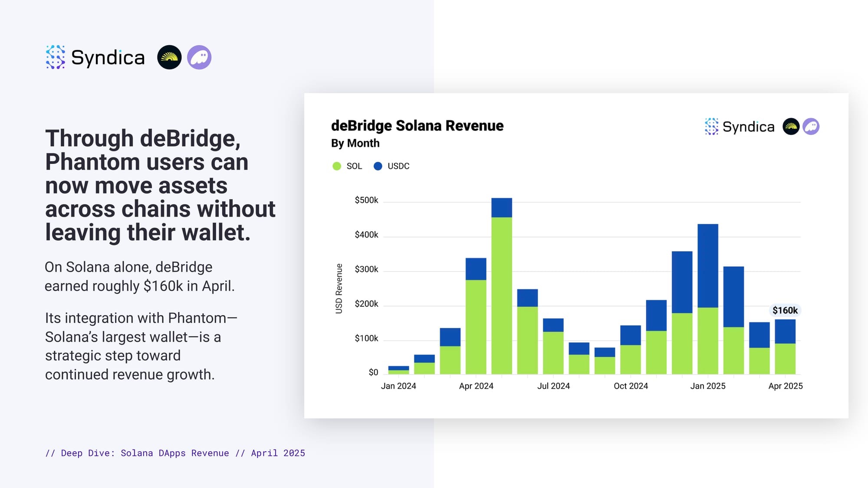The width and height of the screenshot is (868, 488).
Task: Click the chart title deBridge Solana Revenue
Action: [417, 126]
